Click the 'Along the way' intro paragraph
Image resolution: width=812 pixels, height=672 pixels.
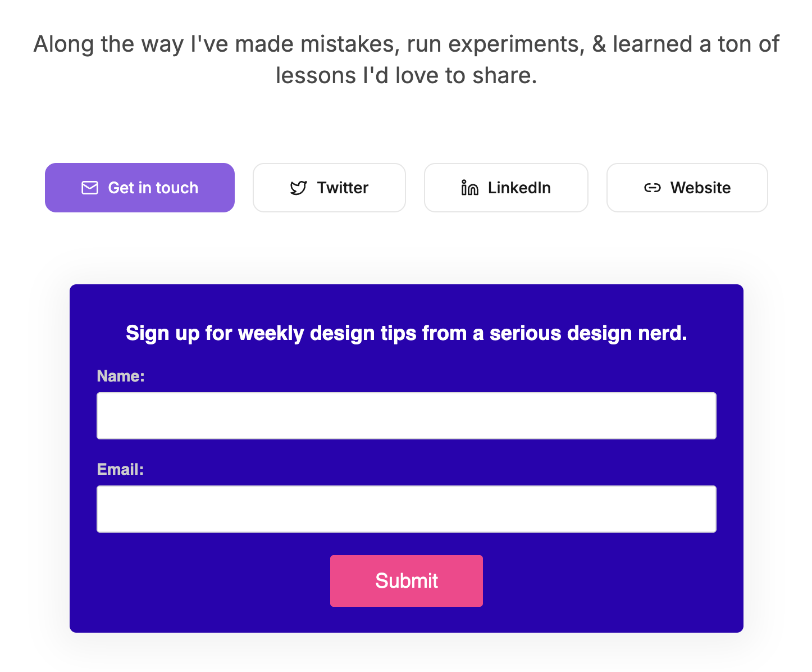[x=406, y=44]
